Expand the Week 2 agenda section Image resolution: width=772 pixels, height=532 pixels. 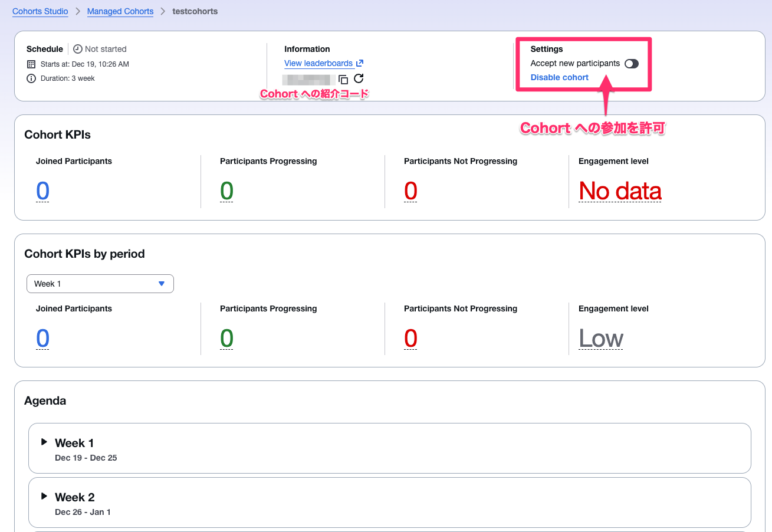44,496
